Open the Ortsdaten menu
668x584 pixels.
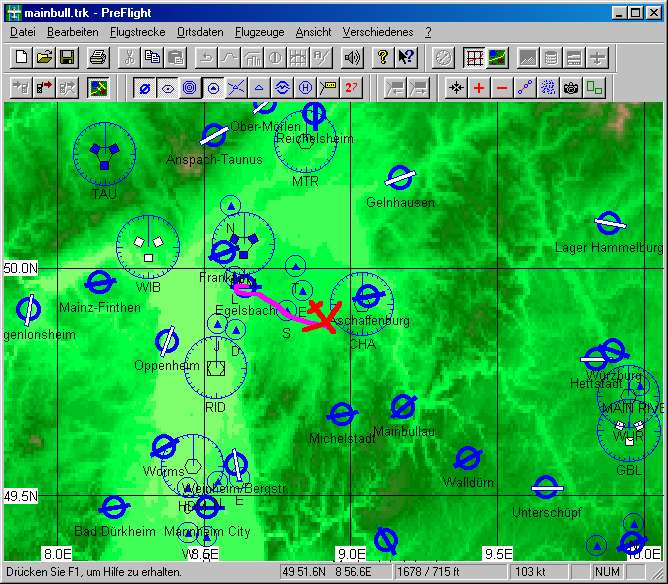200,33
